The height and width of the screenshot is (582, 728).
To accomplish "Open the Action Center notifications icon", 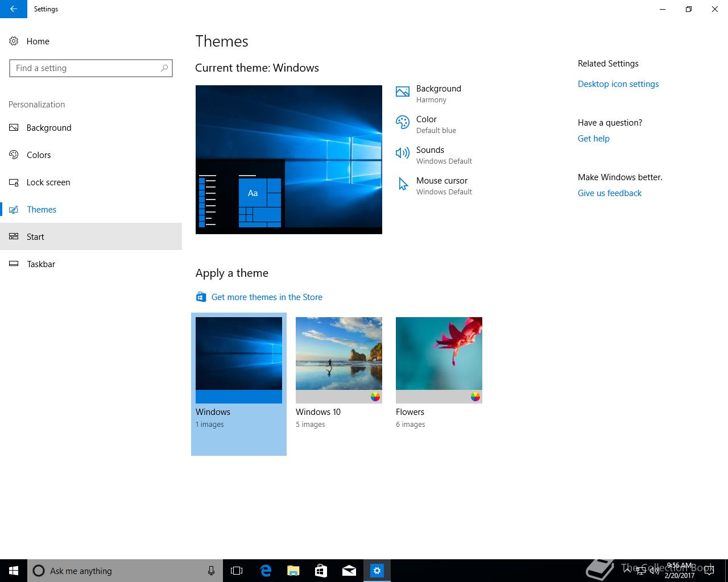I will [x=709, y=571].
